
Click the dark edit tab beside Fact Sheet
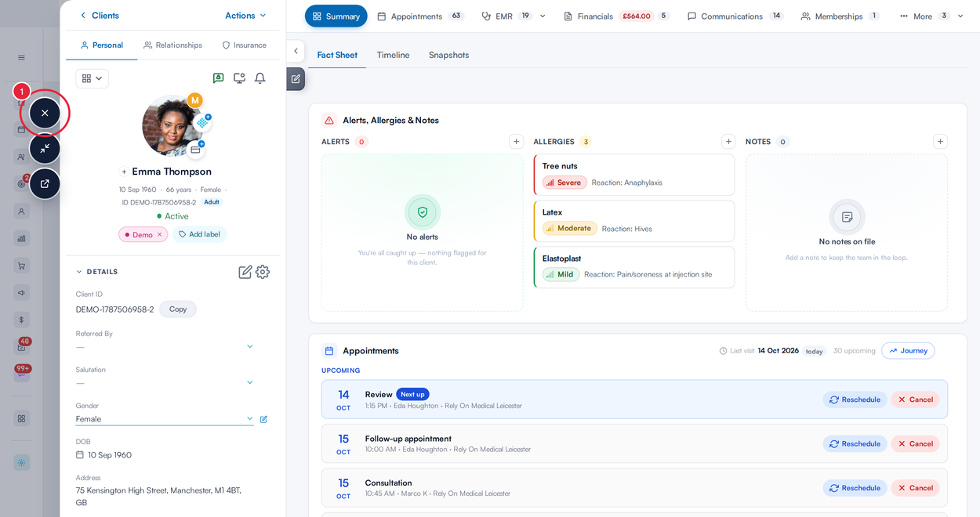[296, 79]
